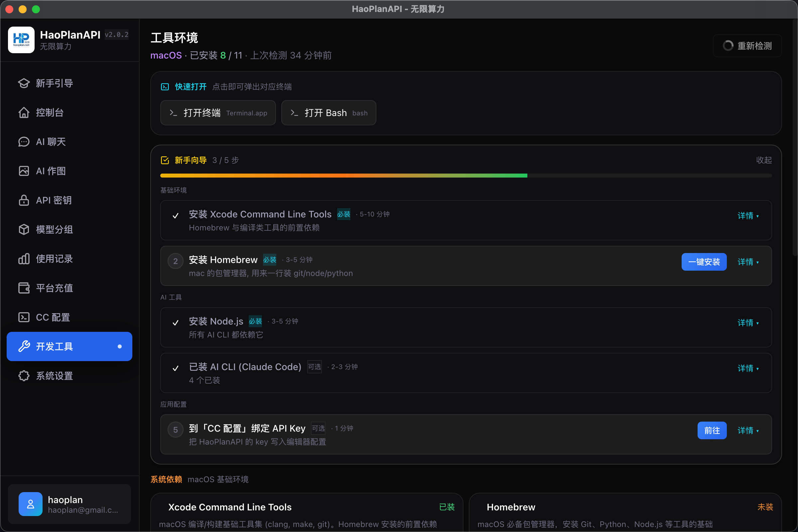Image resolution: width=798 pixels, height=532 pixels.
Task: Click the home icon for 控制台
Action: point(24,112)
